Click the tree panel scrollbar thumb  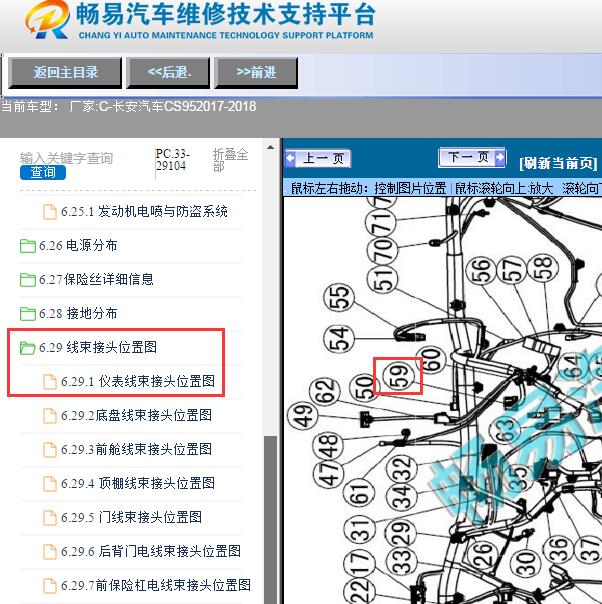point(270,520)
